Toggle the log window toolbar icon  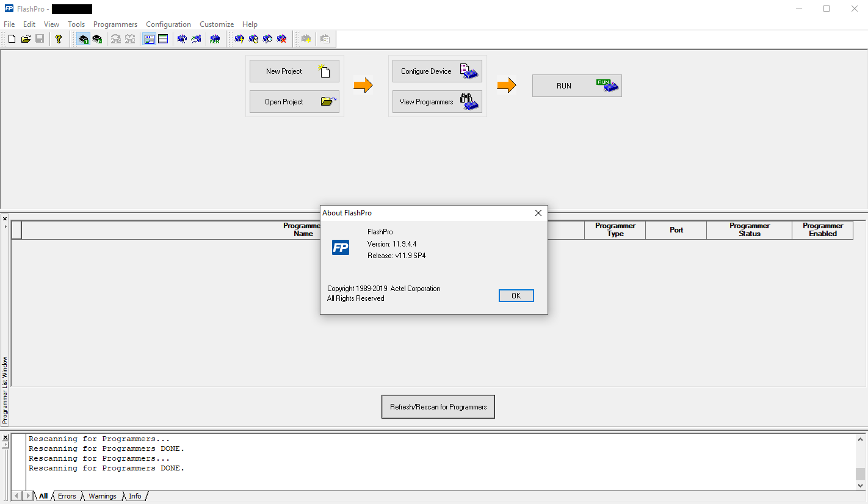click(x=163, y=39)
